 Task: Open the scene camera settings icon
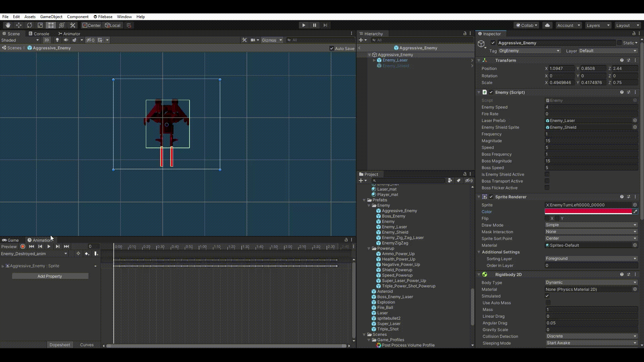pos(253,40)
